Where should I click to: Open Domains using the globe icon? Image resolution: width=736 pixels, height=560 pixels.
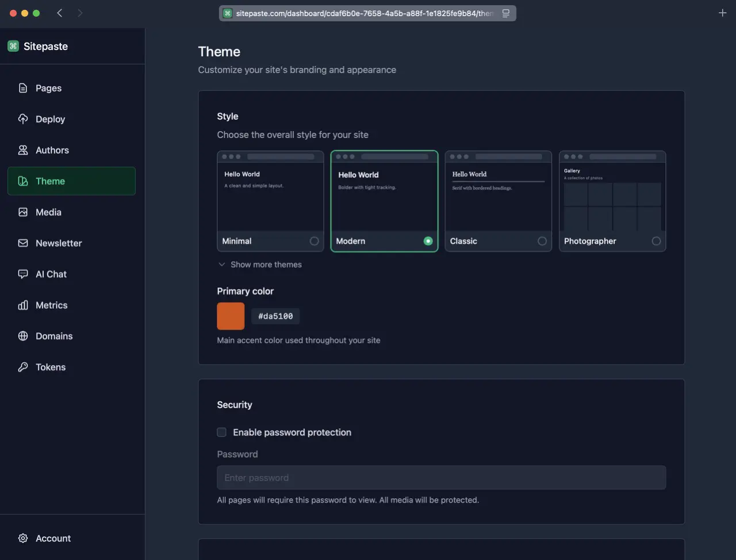point(23,336)
